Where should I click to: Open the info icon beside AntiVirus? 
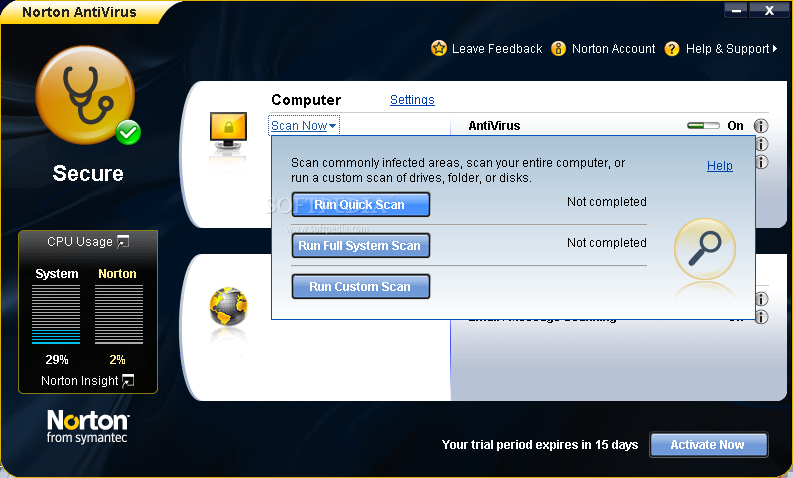[761, 125]
